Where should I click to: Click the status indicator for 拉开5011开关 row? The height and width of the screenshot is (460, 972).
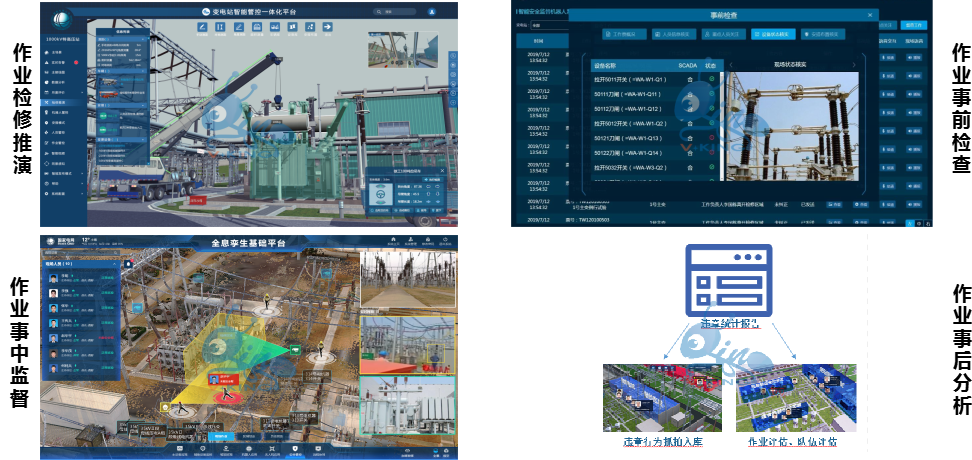712,79
